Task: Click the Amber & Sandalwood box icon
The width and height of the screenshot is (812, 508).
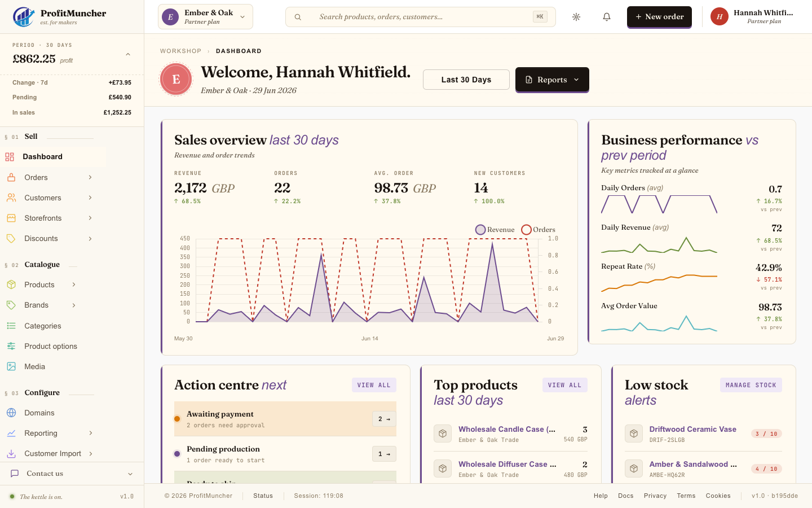Action: point(634,468)
